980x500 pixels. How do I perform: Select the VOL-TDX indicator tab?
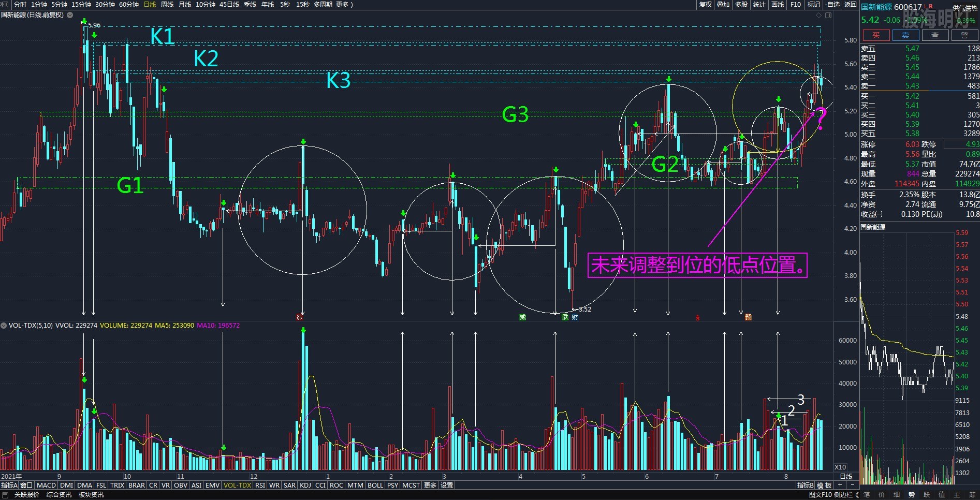237,486
